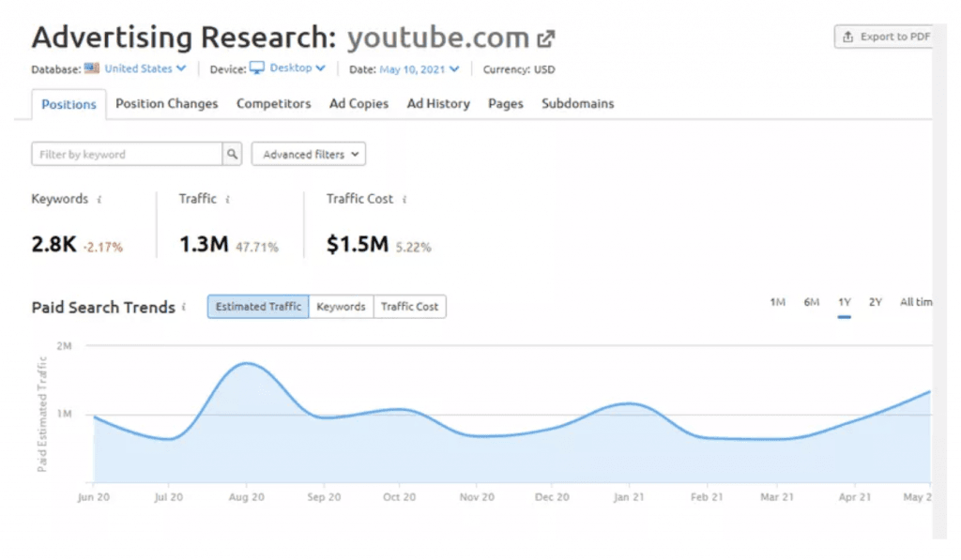
Task: Switch to the Positions tab
Action: 69,104
